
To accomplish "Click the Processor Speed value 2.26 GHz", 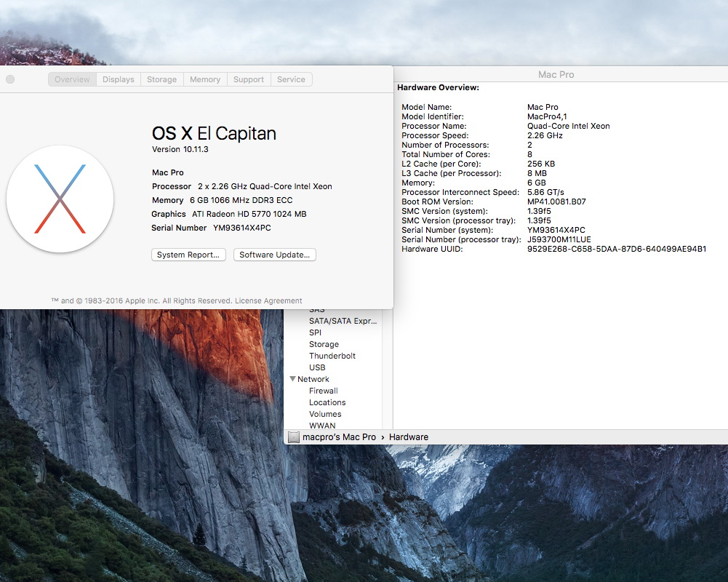I will (545, 135).
